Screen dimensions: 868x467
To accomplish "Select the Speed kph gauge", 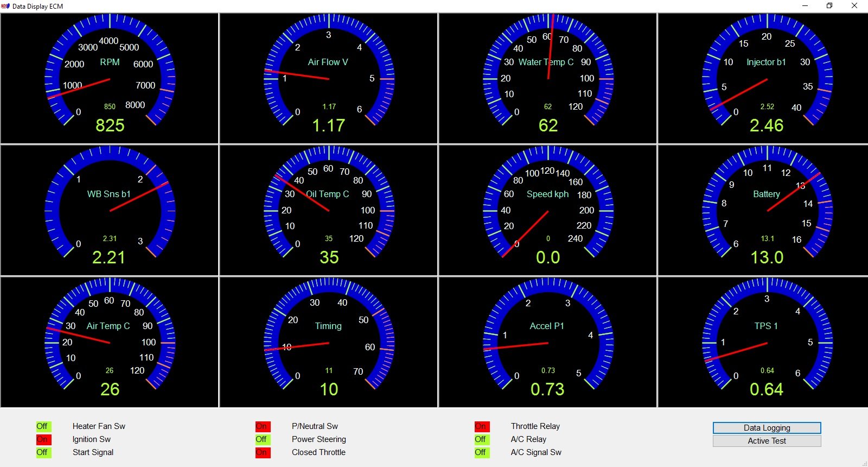I will 548,210.
